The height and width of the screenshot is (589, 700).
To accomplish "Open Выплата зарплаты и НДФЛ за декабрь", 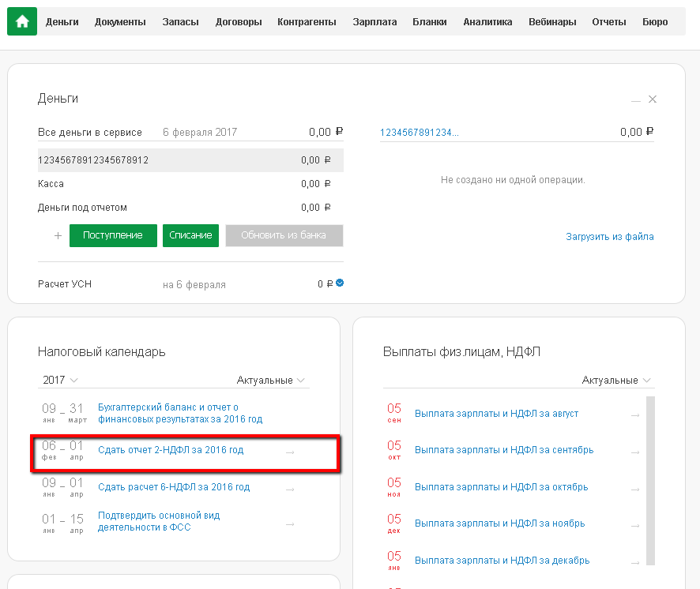I will click(x=502, y=560).
